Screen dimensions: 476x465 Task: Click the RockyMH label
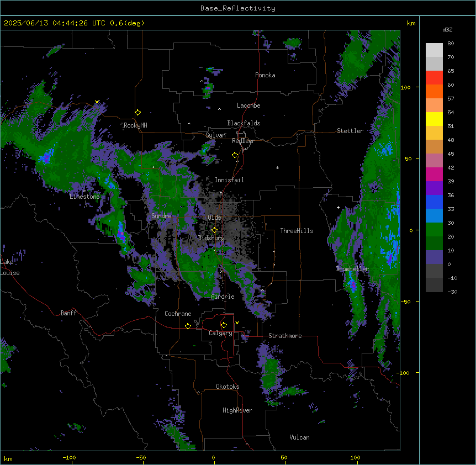(135, 125)
